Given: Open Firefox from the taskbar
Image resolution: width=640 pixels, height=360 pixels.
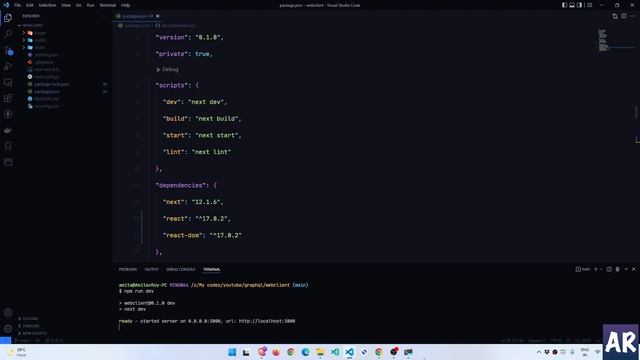Looking at the screenshot, I should click(276, 352).
